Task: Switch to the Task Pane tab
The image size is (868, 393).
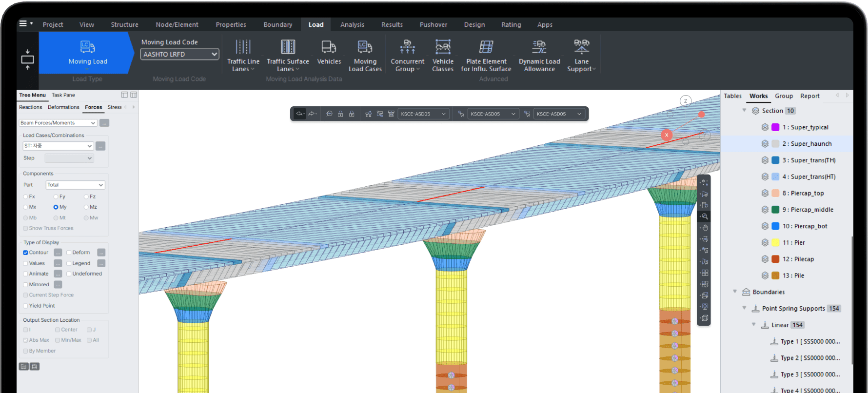Action: (63, 95)
